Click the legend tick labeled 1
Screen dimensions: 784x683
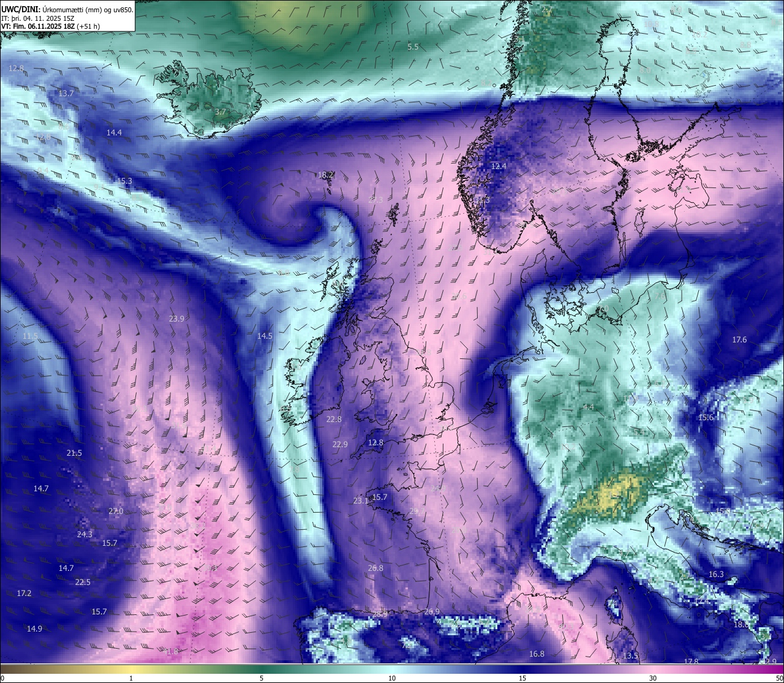pos(131,678)
